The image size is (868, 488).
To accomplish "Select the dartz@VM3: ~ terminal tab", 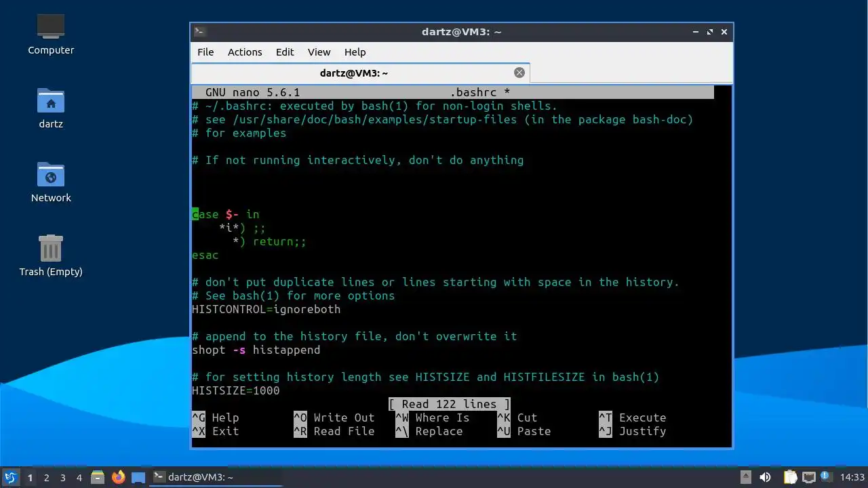I will (x=361, y=73).
